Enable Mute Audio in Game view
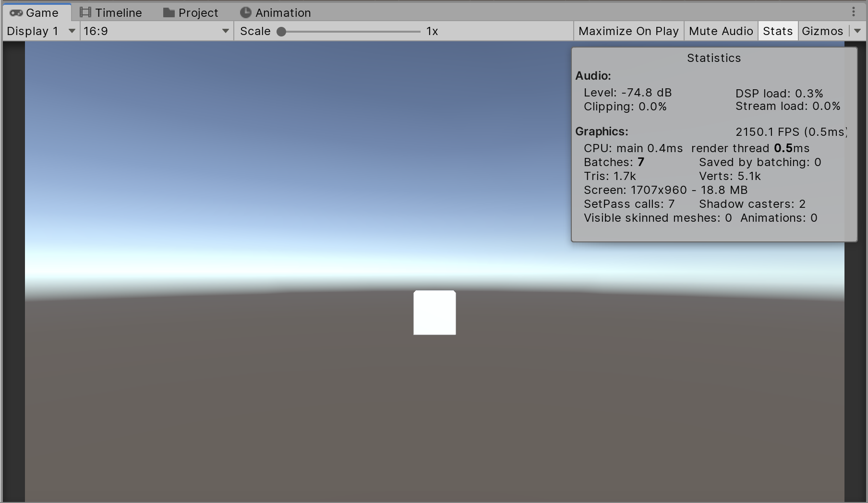868x503 pixels. [720, 31]
